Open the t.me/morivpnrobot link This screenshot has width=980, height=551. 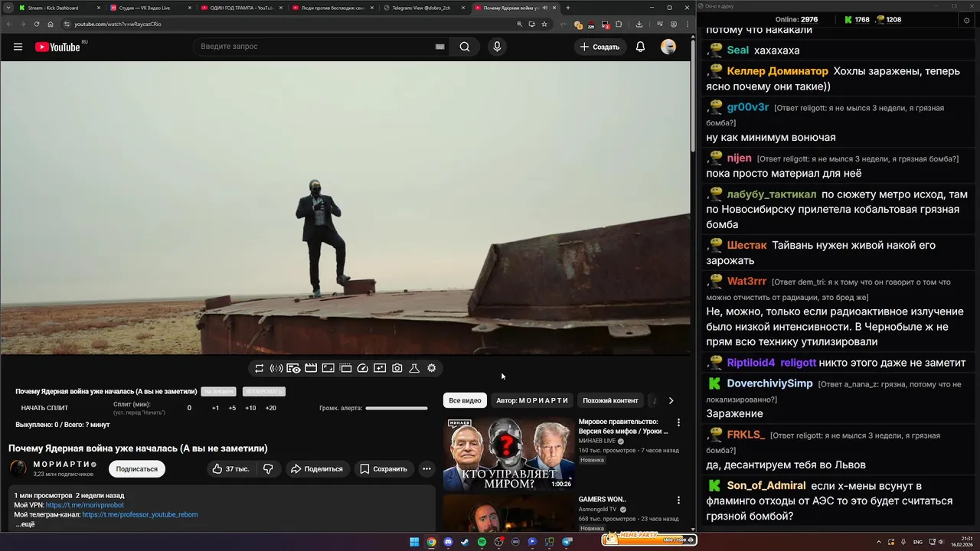(x=84, y=505)
